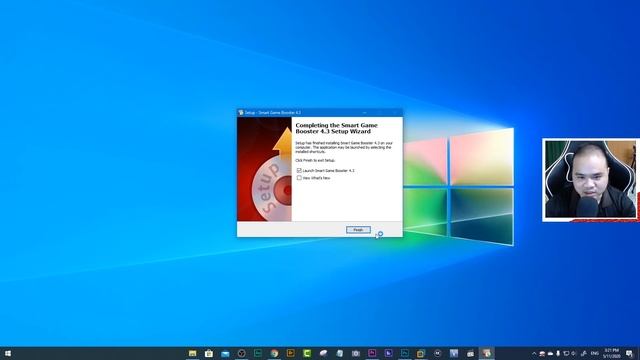Uncheck Launch Smart Game Booster 4.3 checkbox
Viewport: 640px width, 360px height.
point(299,170)
